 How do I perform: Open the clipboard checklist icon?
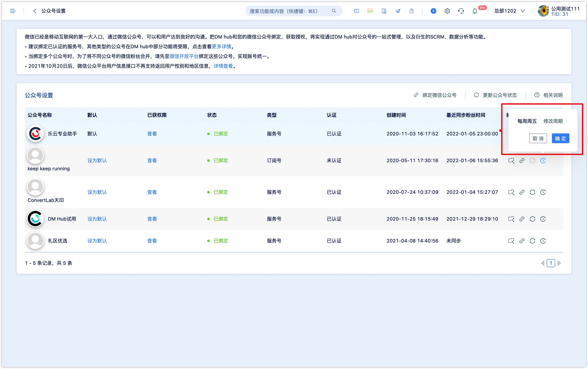[x=412, y=11]
